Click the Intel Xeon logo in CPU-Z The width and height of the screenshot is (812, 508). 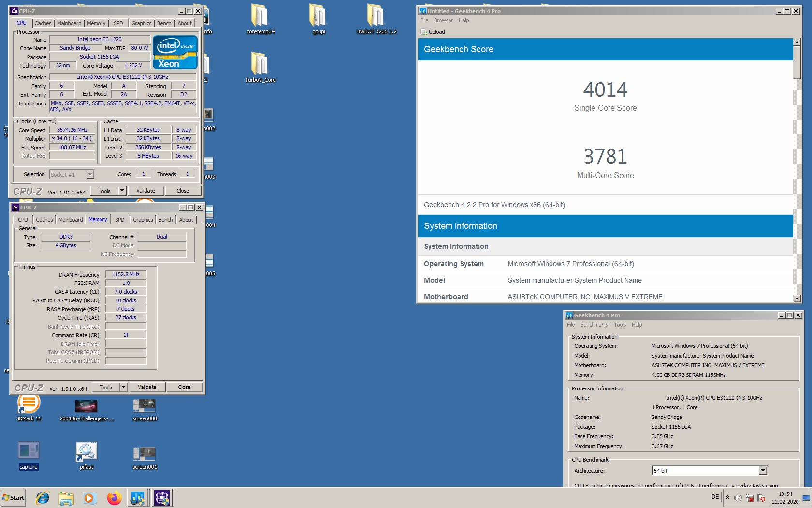tap(175, 52)
